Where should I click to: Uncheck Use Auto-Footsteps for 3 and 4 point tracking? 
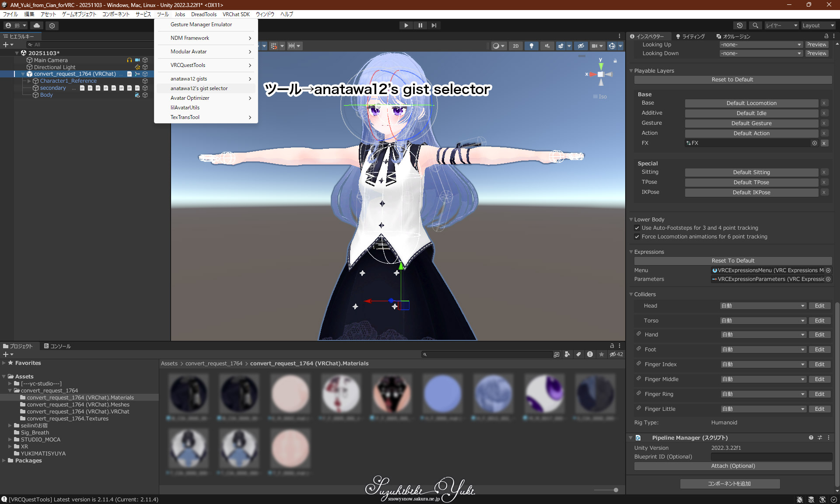(x=637, y=228)
